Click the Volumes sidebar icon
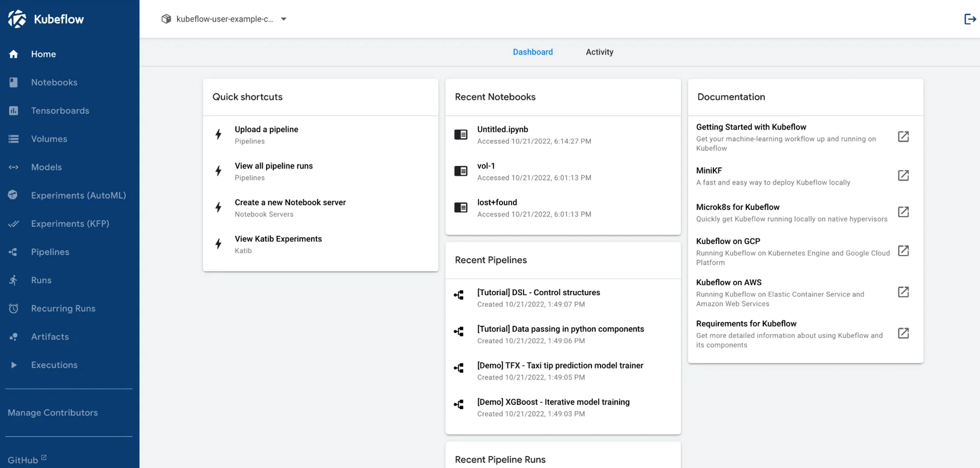 tap(13, 139)
